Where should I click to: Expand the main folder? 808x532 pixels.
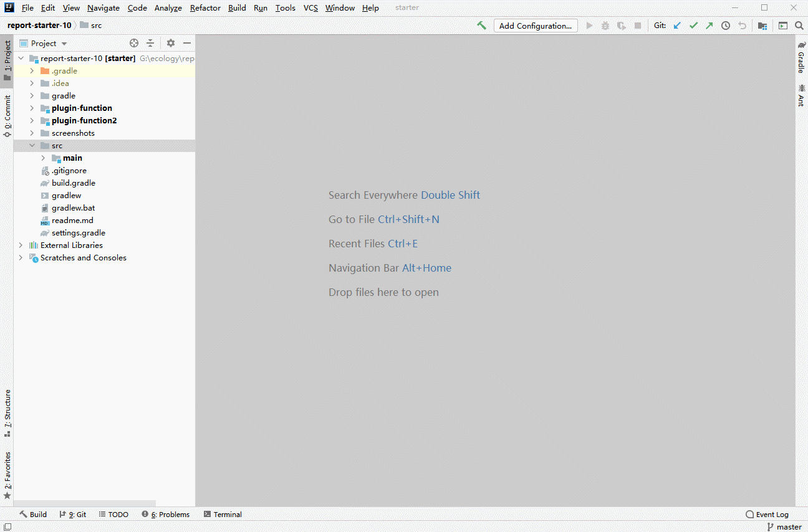43,158
